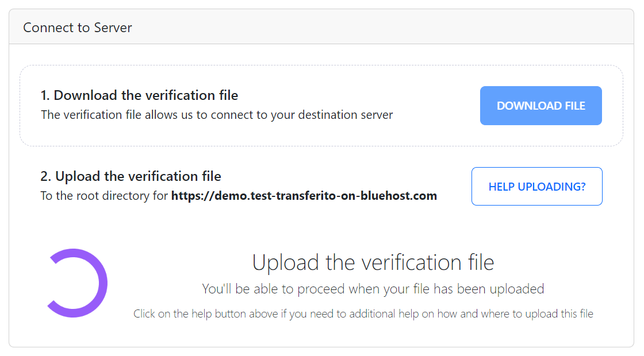This screenshot has height=356, width=644.
Task: Click the 'Click on the help button above' hint
Action: point(206,314)
